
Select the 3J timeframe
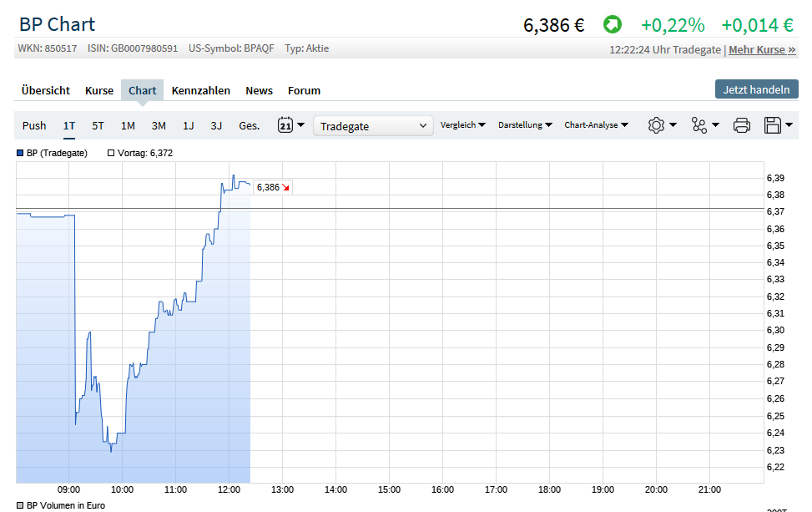tap(216, 126)
